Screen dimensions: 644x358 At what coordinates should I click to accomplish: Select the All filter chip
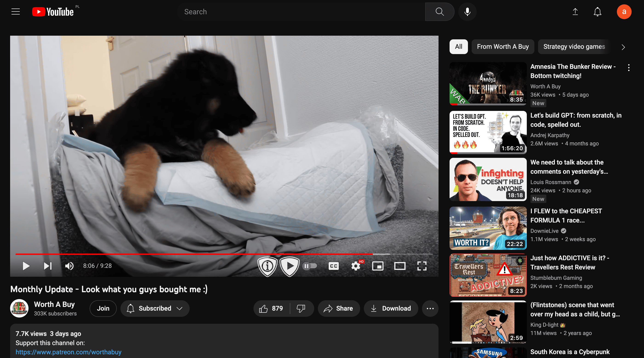coord(459,47)
